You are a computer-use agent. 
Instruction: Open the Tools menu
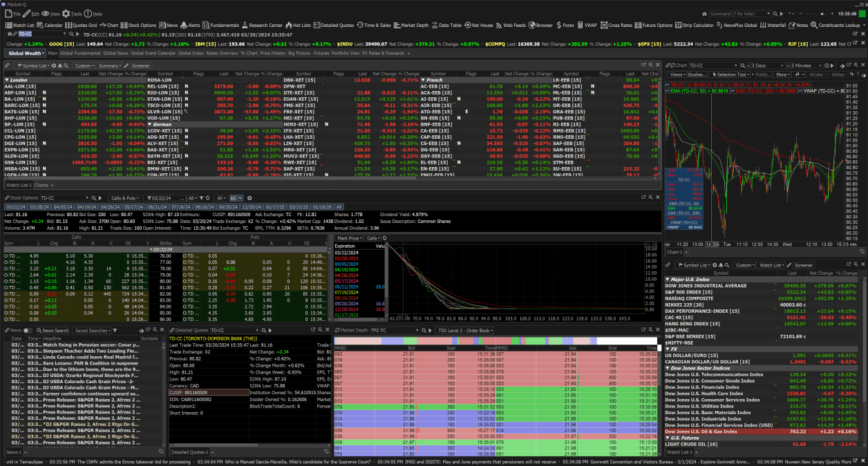tap(73, 14)
